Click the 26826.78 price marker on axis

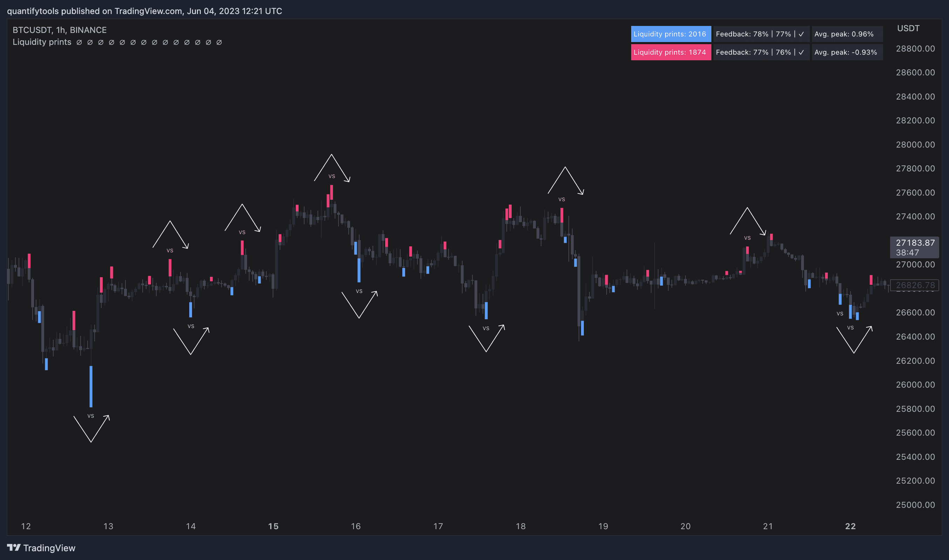tap(915, 285)
